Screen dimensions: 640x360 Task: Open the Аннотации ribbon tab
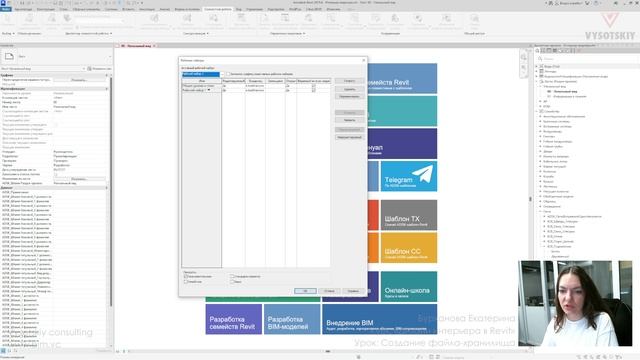(x=147, y=9)
